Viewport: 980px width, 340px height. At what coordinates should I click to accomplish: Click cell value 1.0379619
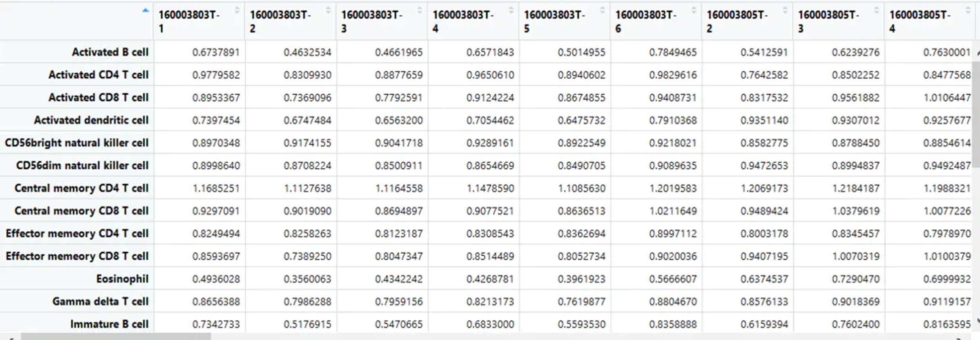point(855,211)
